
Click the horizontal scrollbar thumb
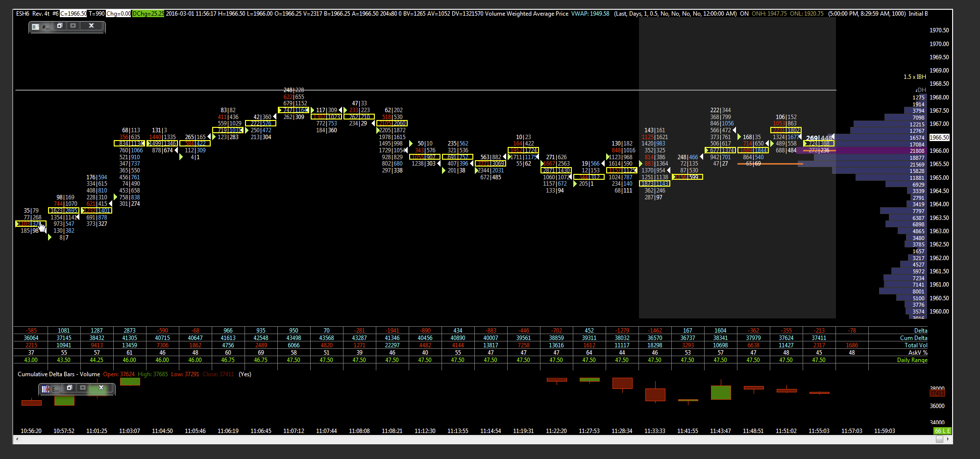point(939,439)
